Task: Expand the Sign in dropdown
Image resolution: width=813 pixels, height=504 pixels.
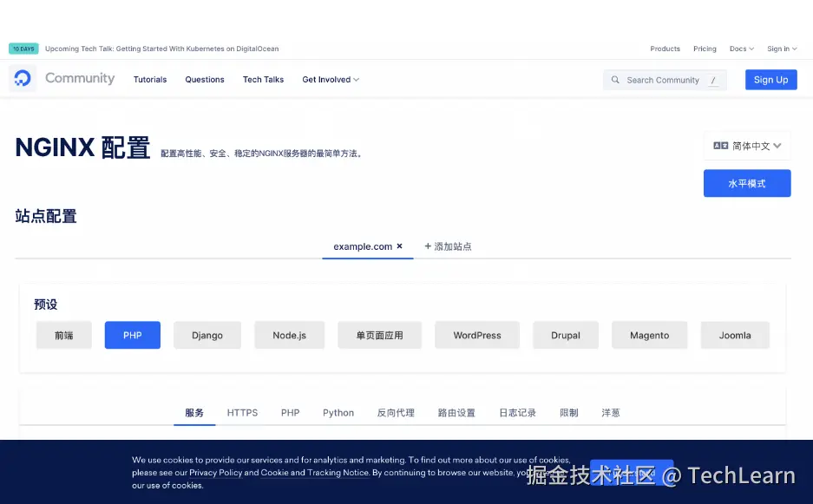Action: 782,49
